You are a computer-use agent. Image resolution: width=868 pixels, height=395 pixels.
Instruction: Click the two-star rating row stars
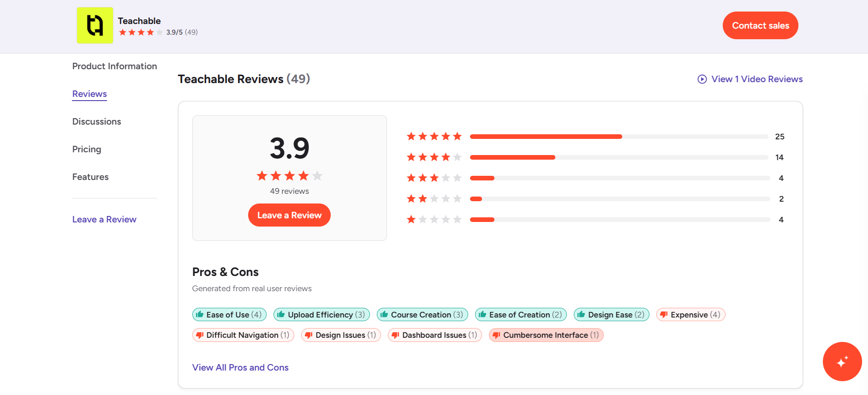click(434, 199)
